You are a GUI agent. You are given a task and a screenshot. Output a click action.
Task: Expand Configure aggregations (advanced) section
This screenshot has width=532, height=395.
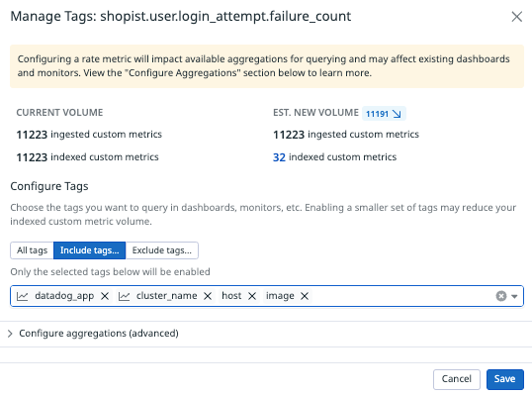tap(99, 334)
